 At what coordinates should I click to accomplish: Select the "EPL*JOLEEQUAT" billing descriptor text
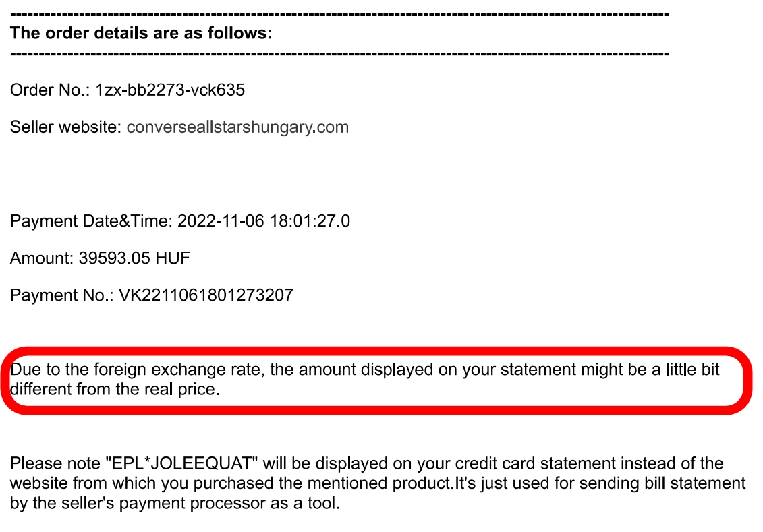(182, 463)
